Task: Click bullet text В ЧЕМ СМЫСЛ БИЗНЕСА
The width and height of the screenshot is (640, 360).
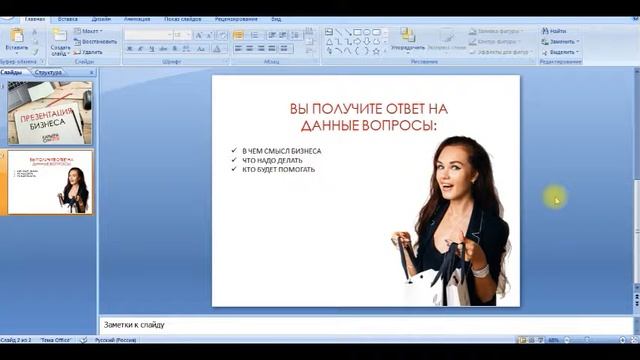Action: 282,151
